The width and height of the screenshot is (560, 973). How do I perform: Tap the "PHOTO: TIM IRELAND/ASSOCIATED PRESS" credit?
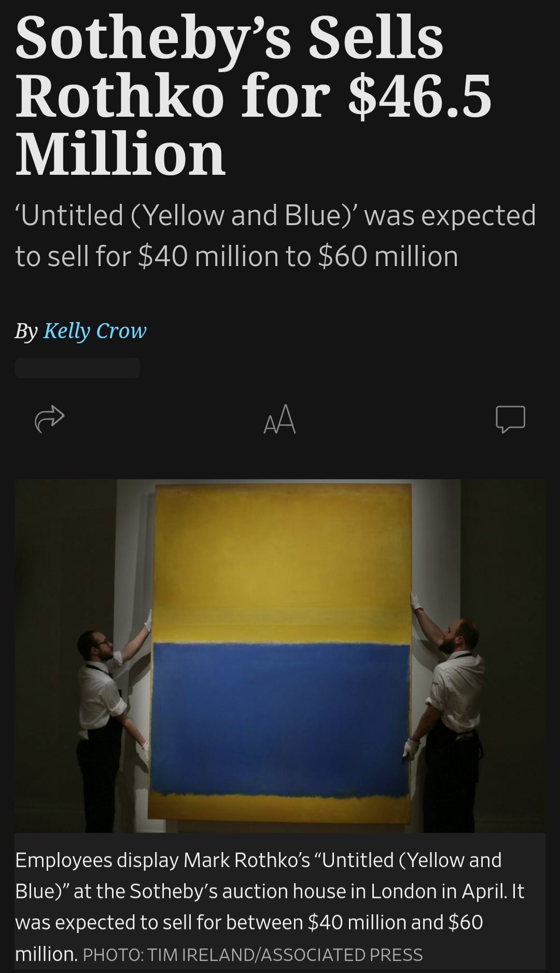[x=253, y=955]
